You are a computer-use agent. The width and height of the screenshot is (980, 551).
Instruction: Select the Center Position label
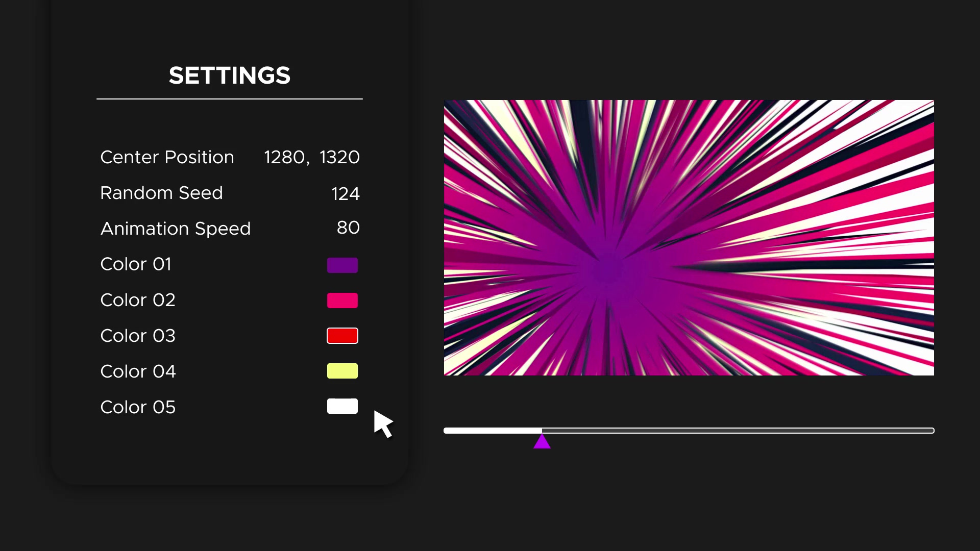(167, 157)
